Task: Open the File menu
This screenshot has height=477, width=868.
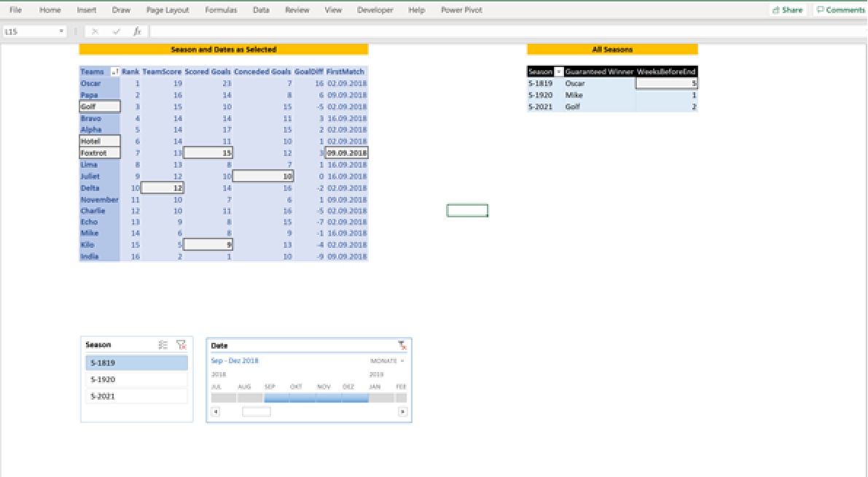Action: tap(15, 10)
